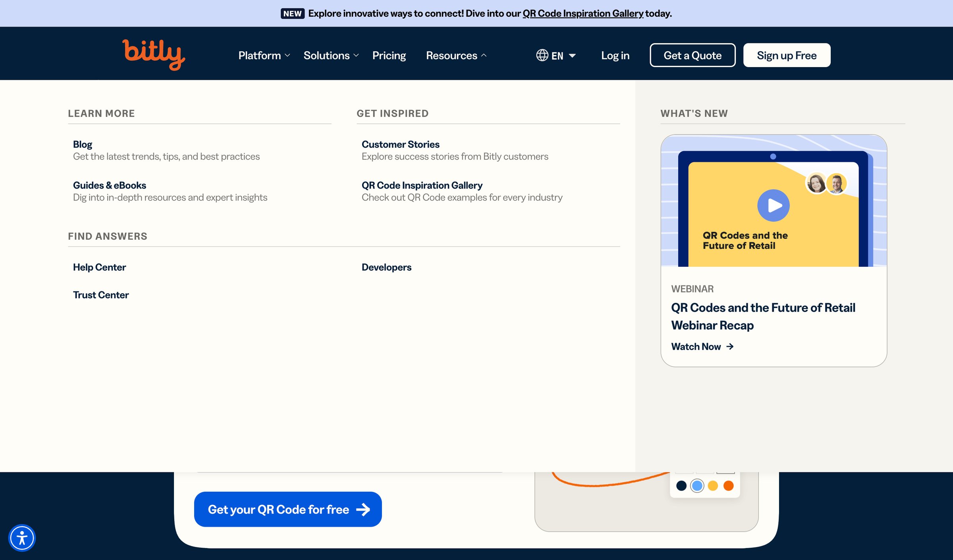Viewport: 953px width, 560px height.
Task: Collapse the Resources menu chevron
Action: click(x=484, y=55)
